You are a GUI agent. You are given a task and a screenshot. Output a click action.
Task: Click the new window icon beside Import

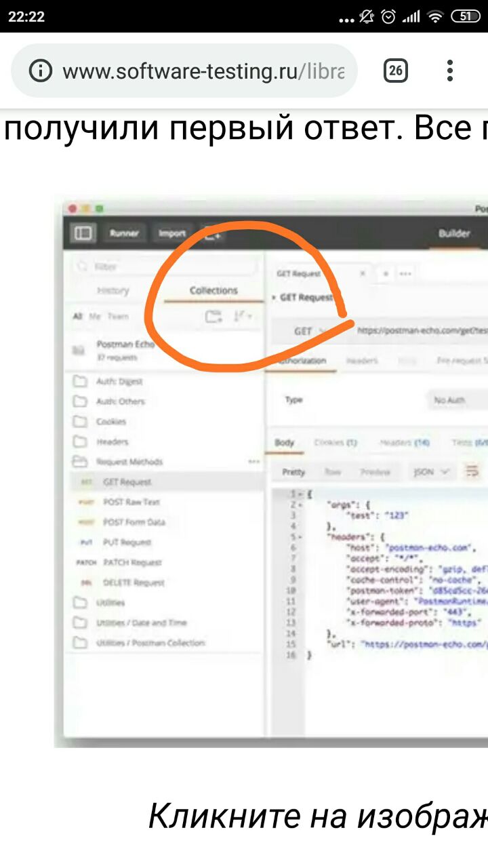(213, 234)
